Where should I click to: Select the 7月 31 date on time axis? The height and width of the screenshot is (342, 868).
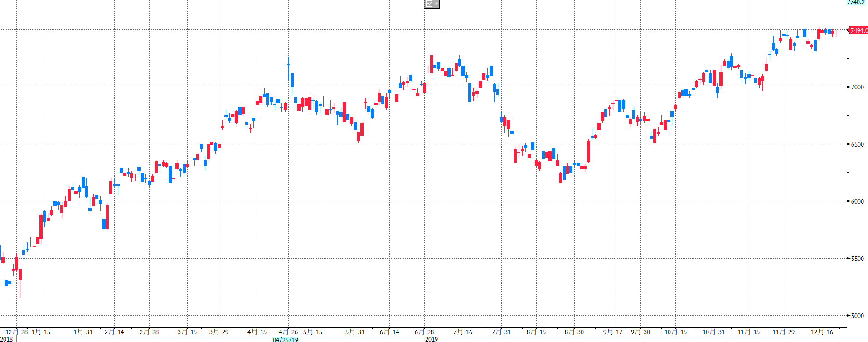click(501, 332)
